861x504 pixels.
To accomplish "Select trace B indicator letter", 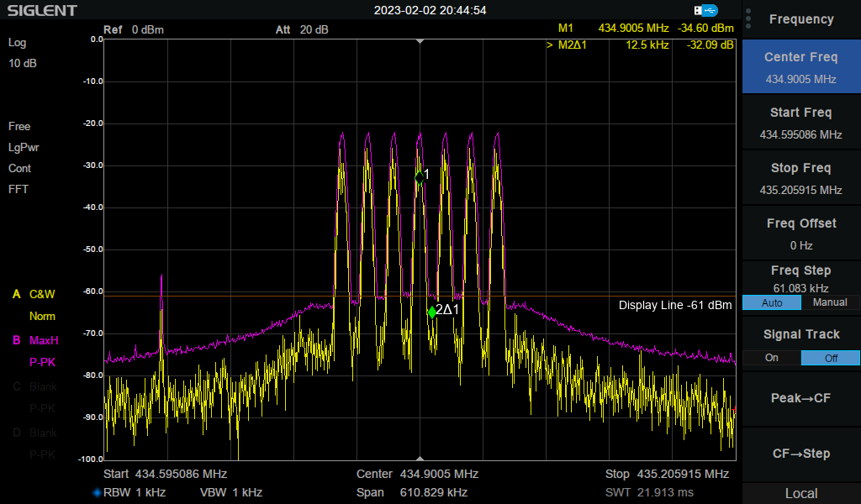I will click(15, 341).
